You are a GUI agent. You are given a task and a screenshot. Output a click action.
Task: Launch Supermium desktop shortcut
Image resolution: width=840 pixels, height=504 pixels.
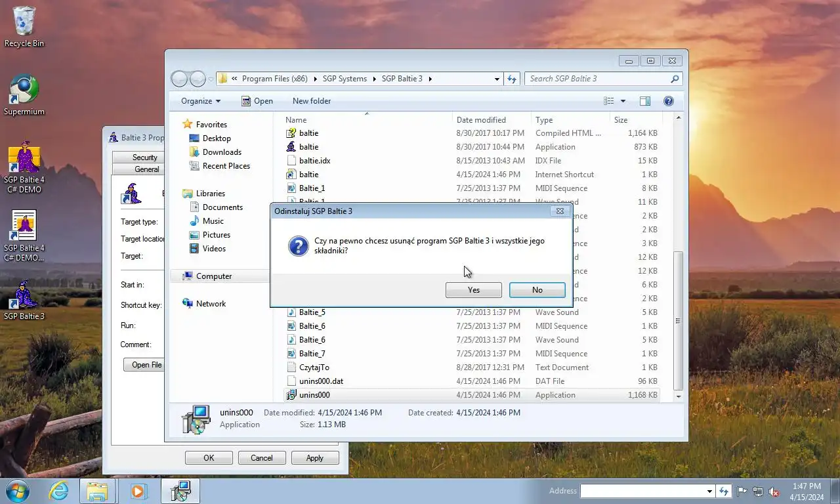(x=24, y=95)
